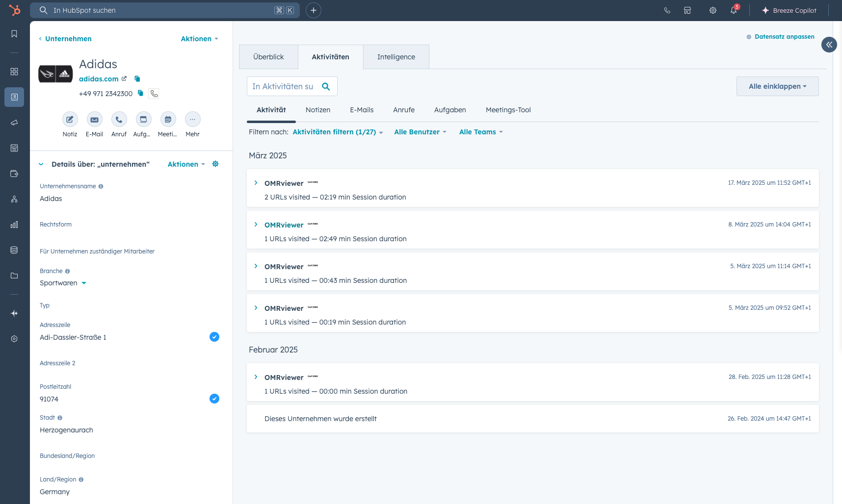Copy the phone number +49 971 2342300
842x504 pixels.
pyautogui.click(x=140, y=93)
